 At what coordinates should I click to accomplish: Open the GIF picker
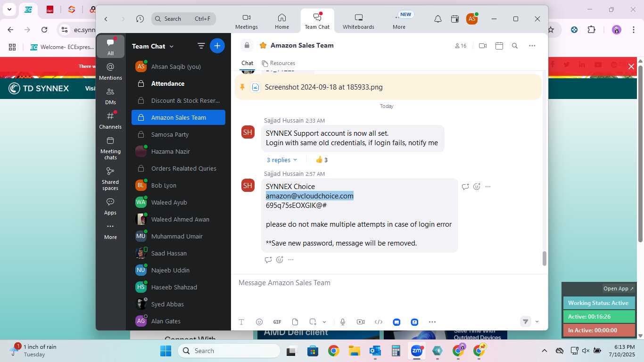click(277, 322)
